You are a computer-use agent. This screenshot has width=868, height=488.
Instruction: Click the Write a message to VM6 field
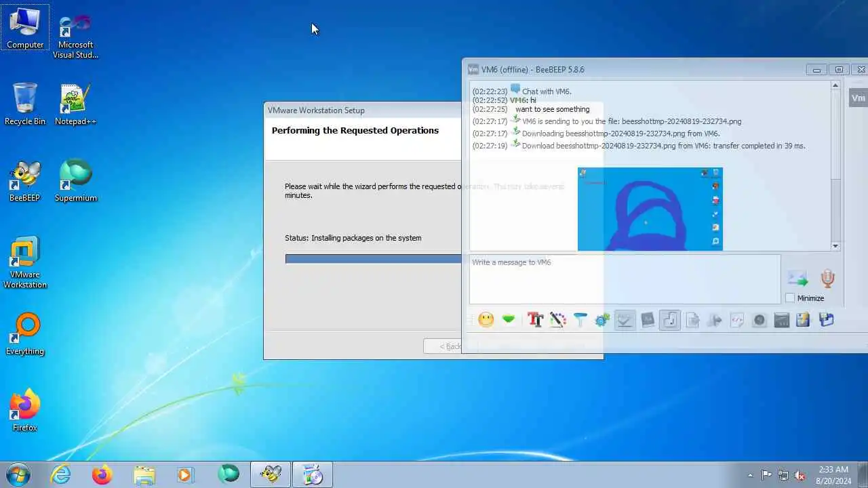(x=625, y=279)
